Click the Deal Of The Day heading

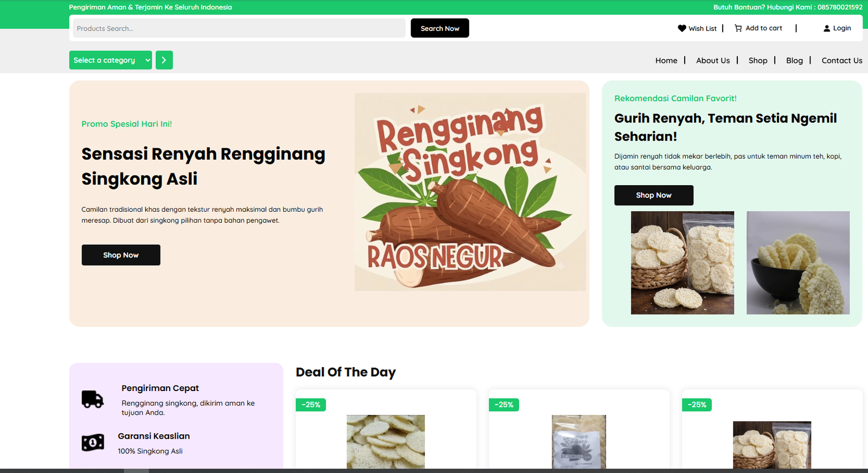click(x=346, y=372)
